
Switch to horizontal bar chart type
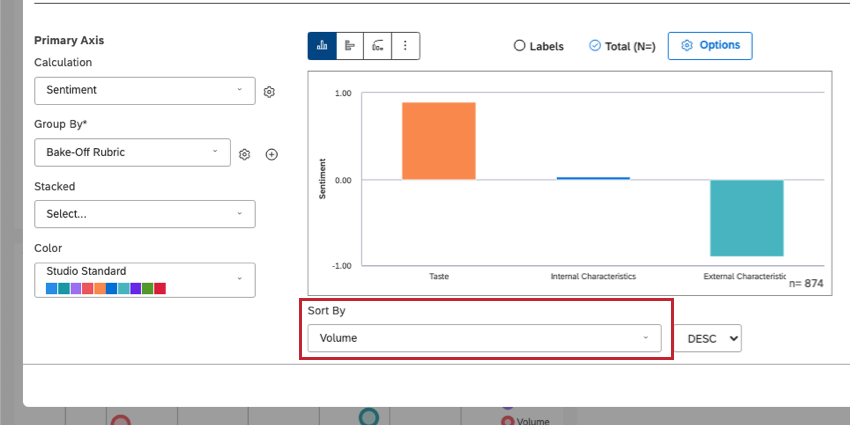pos(350,46)
